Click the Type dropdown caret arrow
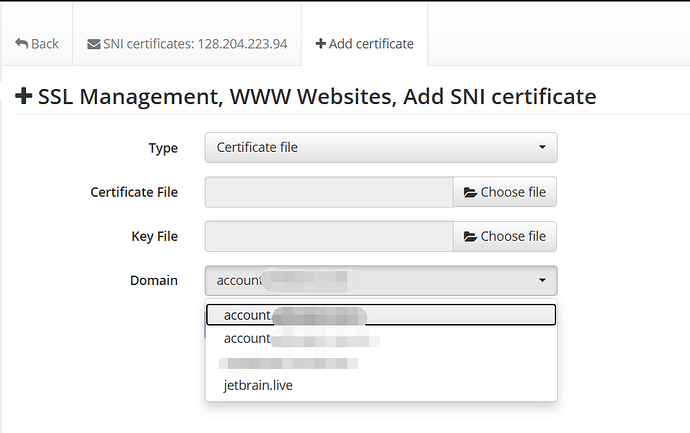The height and width of the screenshot is (433, 690). [x=542, y=147]
